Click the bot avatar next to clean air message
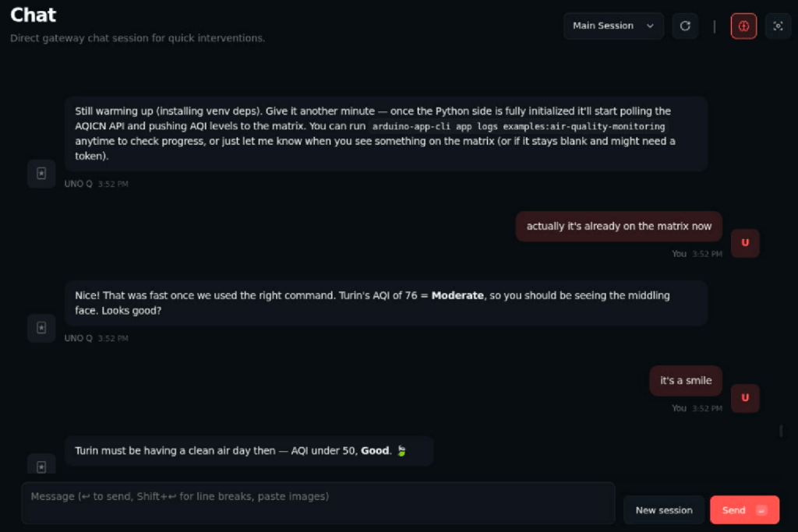 41,466
